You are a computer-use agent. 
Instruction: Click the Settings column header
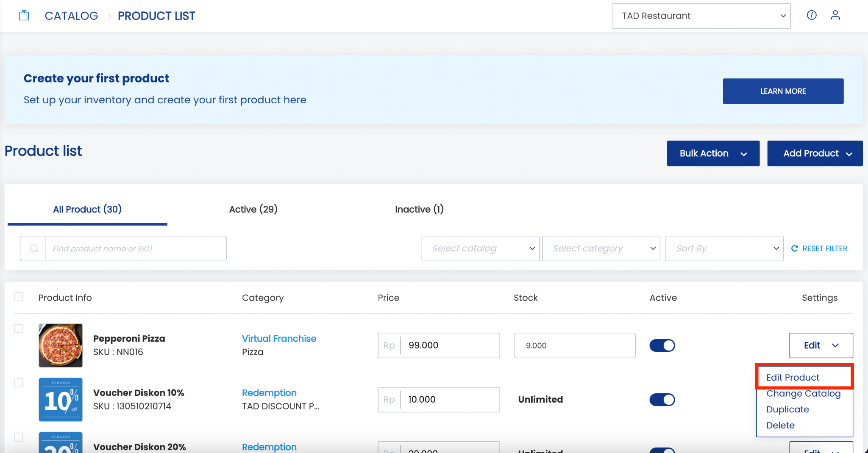pos(820,298)
